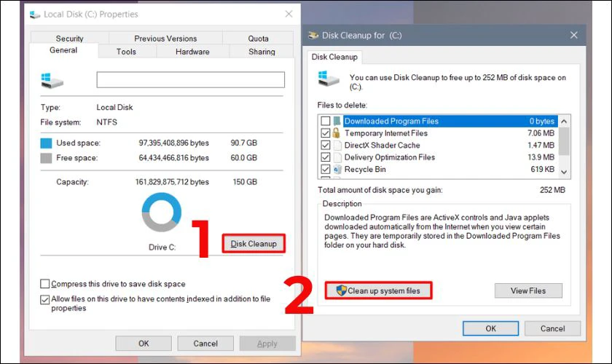The image size is (612, 364).
Task: Click the Files to delete scrollbar thumb
Action: (x=564, y=141)
